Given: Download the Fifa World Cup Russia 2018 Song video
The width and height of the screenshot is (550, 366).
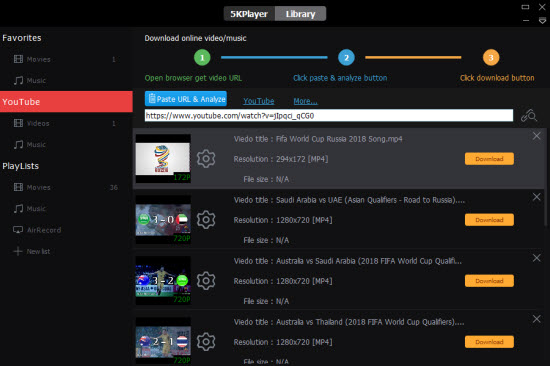Looking at the screenshot, I should 489,159.
